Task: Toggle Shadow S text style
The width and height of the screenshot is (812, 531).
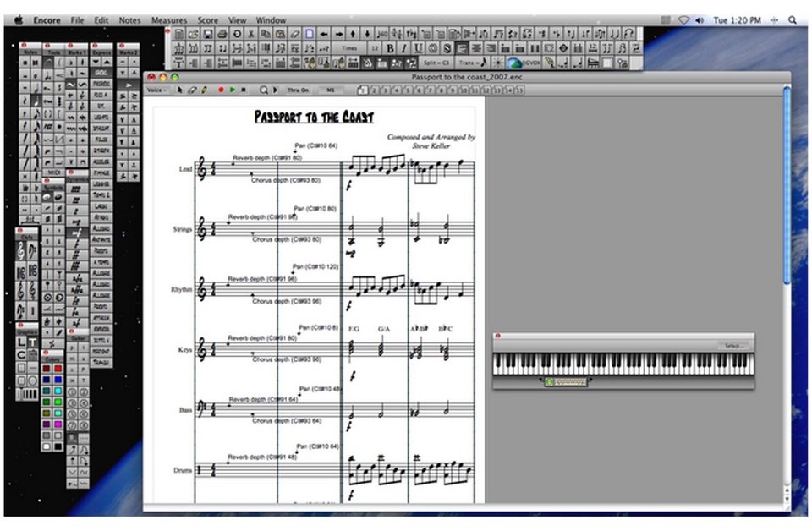Action: [x=447, y=49]
